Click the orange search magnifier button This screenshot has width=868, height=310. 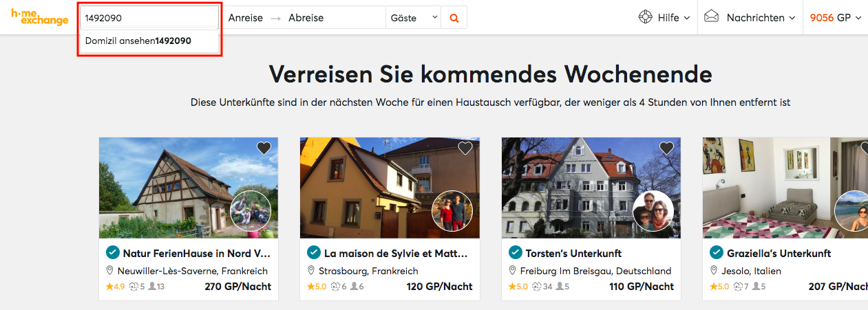[x=454, y=18]
